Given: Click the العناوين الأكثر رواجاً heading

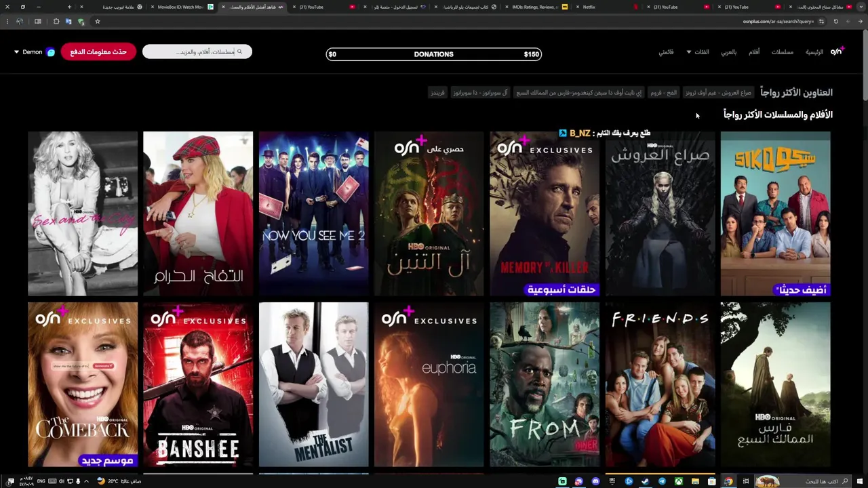Looking at the screenshot, I should click(x=796, y=92).
